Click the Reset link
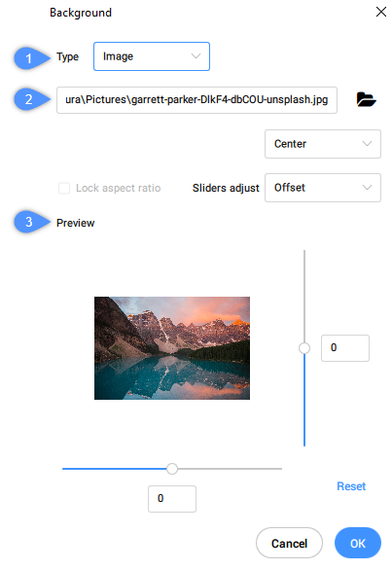392x570 pixels. coord(351,486)
